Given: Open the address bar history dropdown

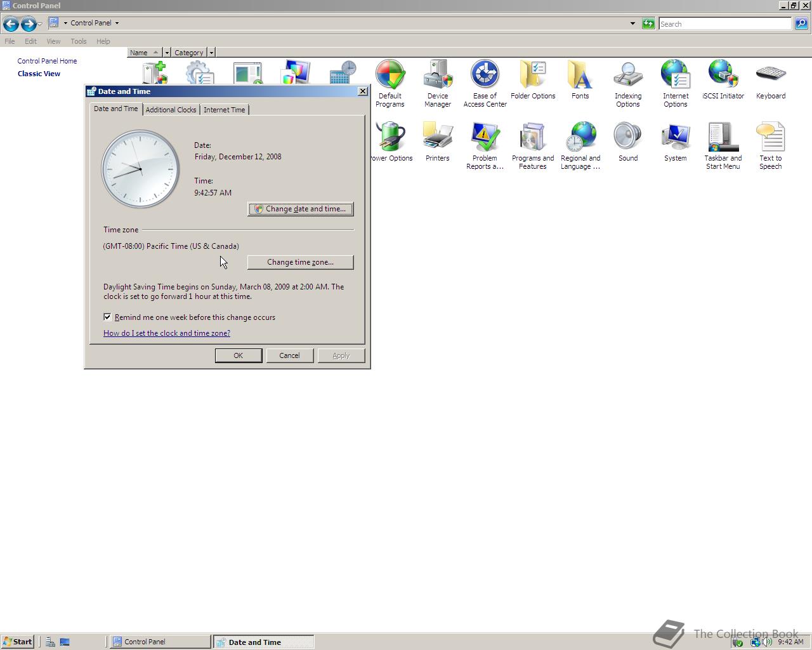Looking at the screenshot, I should point(632,23).
